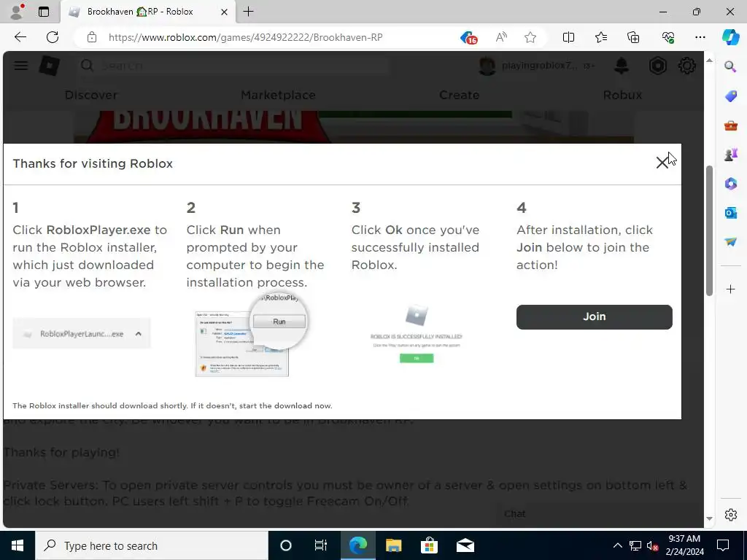Viewport: 747px width, 560px height.
Task: Open sidebar Shopping tag icon
Action: [730, 96]
